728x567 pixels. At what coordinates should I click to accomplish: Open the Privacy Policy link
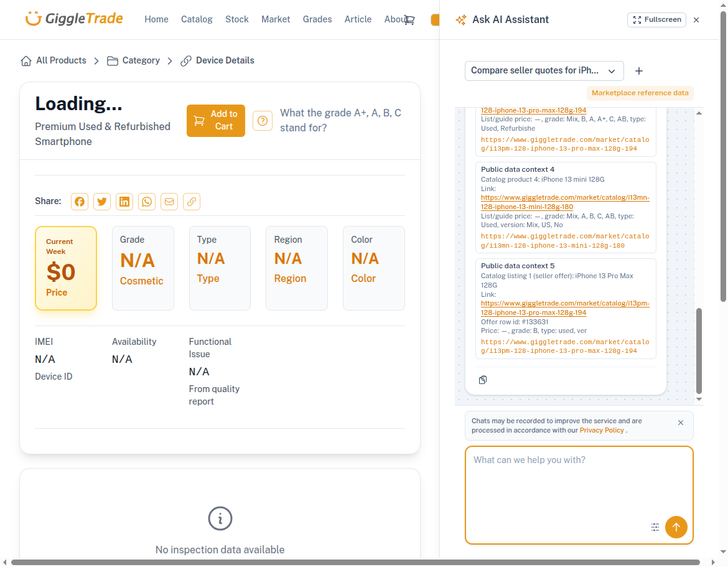coord(602,430)
